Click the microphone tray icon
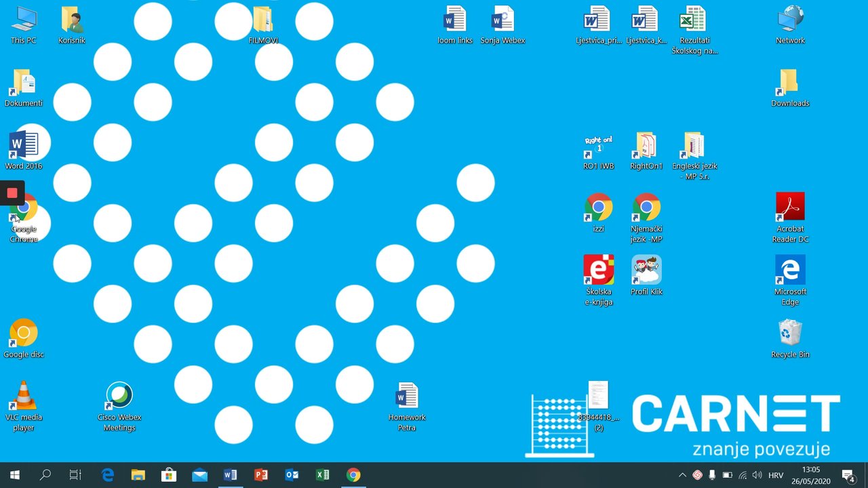Viewport: 868px width, 488px height. 712,475
